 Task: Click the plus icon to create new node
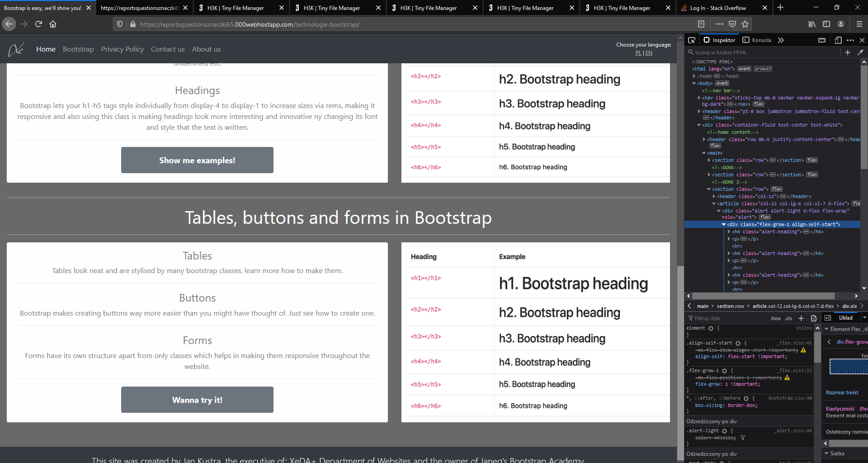click(x=848, y=52)
